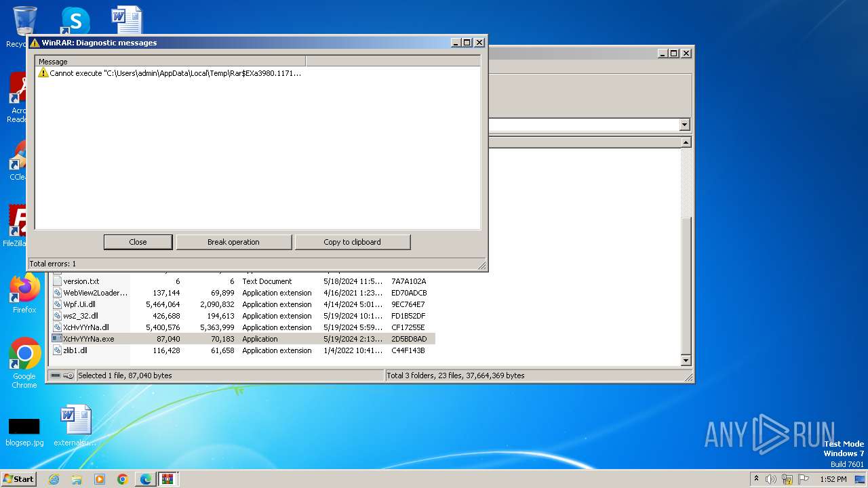Click the Message column header

170,62
